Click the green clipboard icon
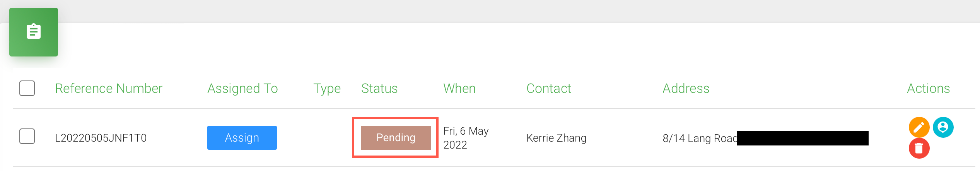The height and width of the screenshot is (171, 980). point(34,32)
